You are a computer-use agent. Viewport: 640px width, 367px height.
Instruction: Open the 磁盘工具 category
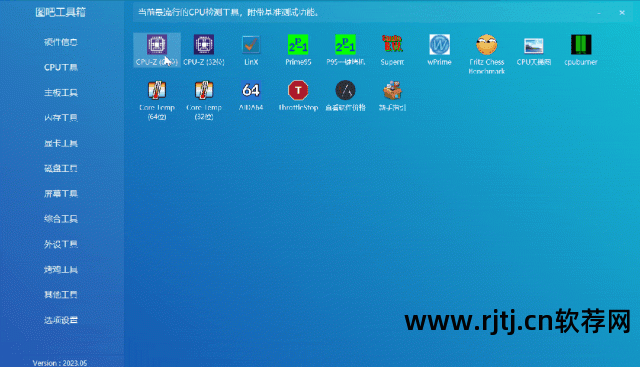pos(61,168)
